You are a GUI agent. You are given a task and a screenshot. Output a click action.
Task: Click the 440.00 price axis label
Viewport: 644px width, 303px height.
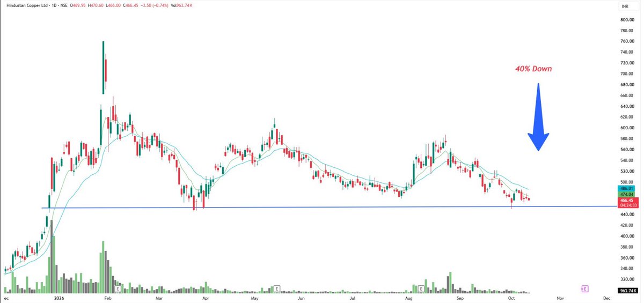click(627, 215)
